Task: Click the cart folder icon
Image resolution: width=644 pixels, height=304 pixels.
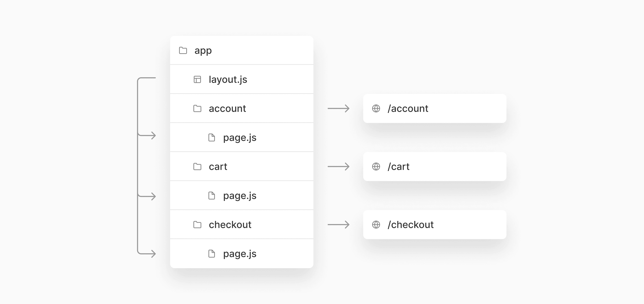Action: coord(197,167)
